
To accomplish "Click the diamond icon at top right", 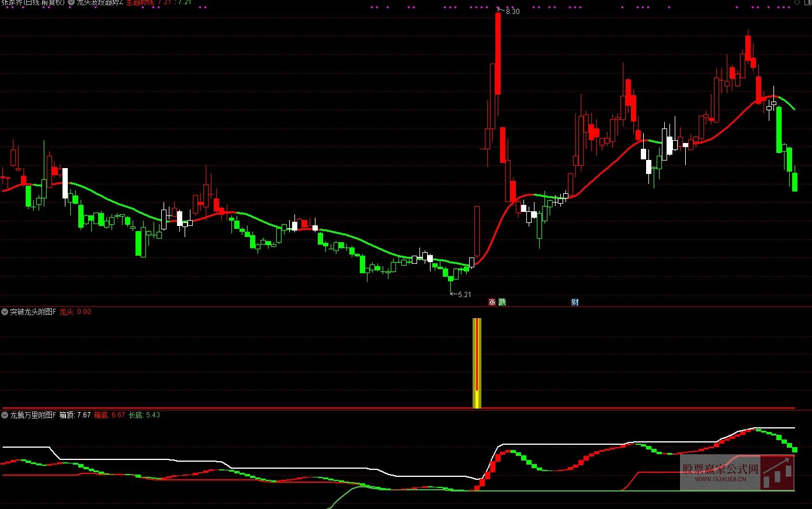I will [797, 2].
